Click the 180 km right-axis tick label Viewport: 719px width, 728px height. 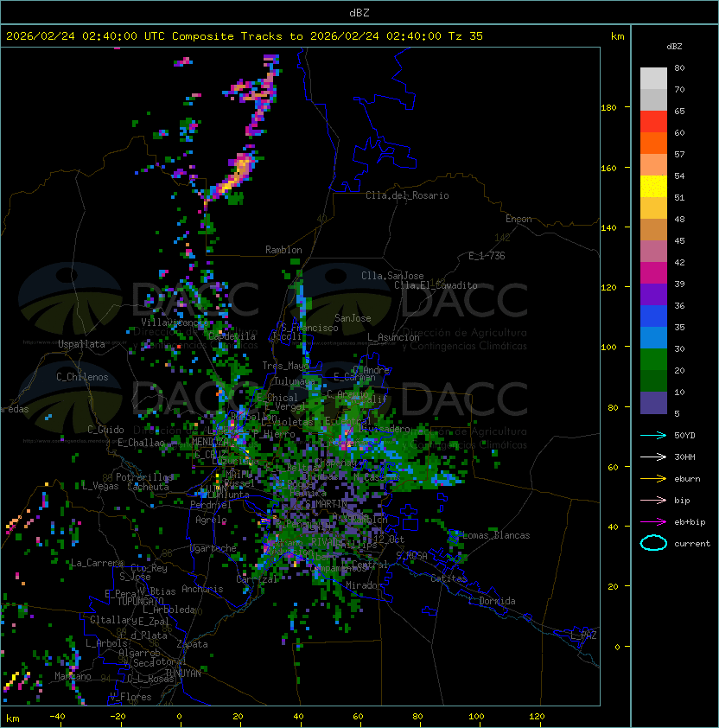[x=608, y=108]
